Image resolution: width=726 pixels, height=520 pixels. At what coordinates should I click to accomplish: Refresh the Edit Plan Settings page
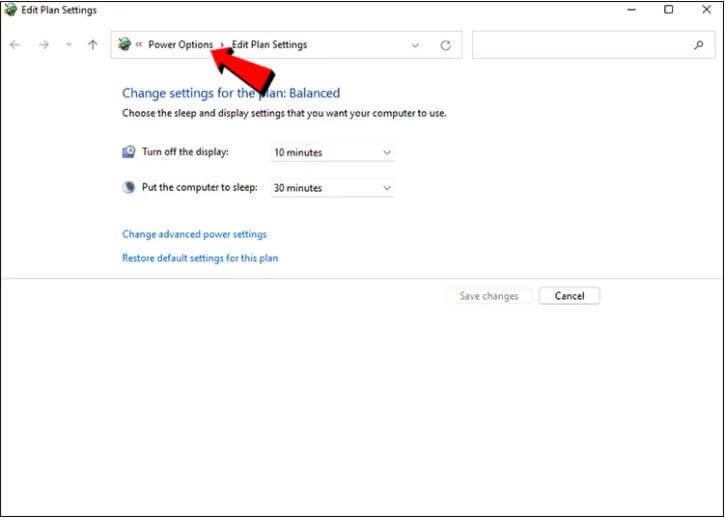[445, 45]
